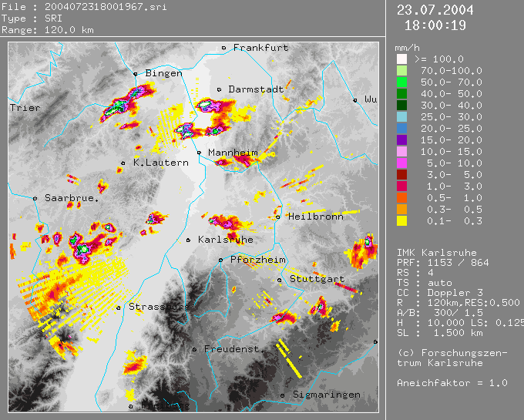Click the date 23.07.2004 in header
Image resolution: width=524 pixels, height=420 pixels.
pyautogui.click(x=435, y=10)
